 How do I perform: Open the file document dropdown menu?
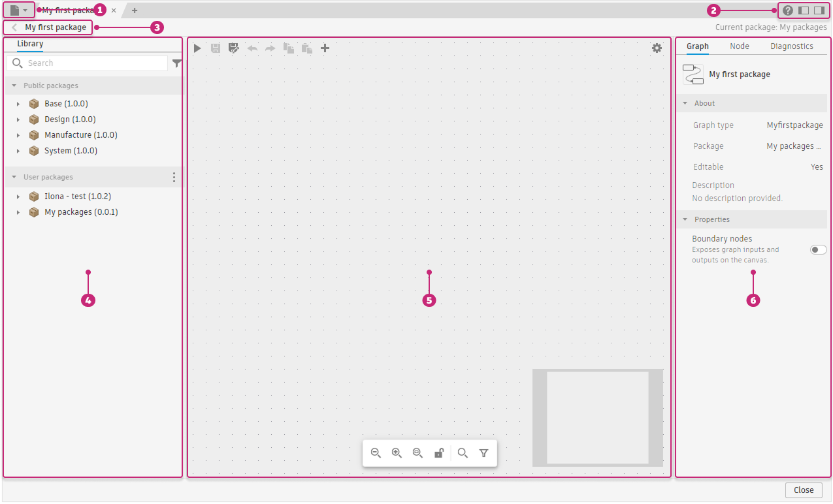click(18, 10)
